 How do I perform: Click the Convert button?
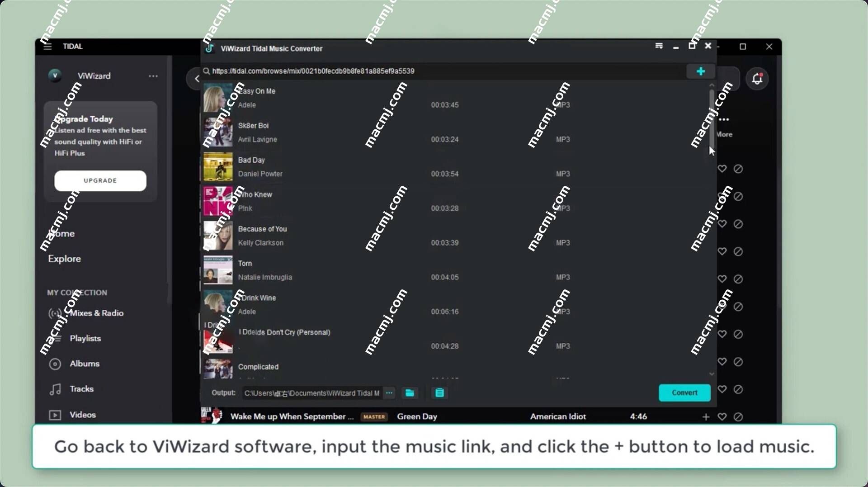click(x=684, y=392)
